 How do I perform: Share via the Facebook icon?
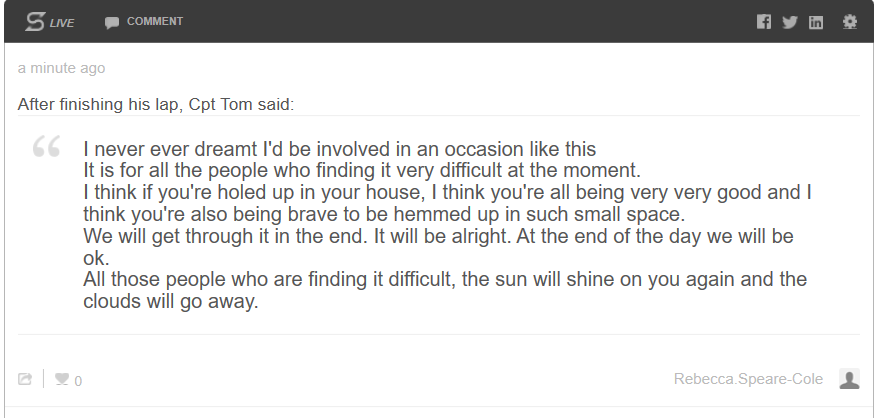click(763, 22)
